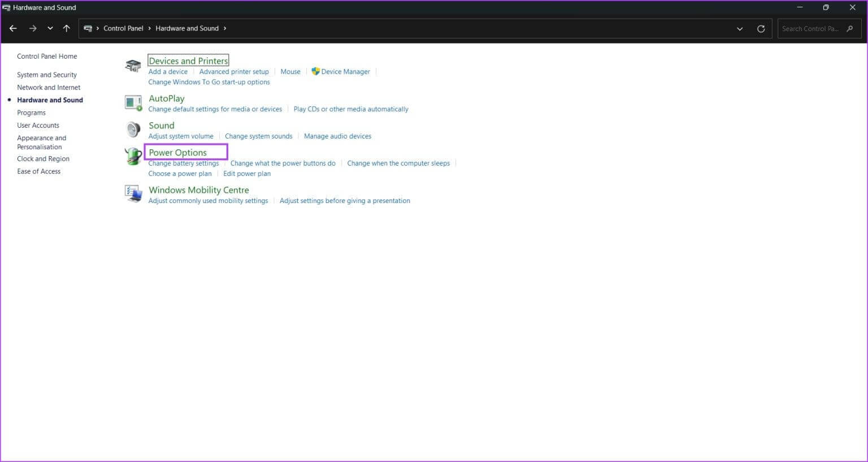This screenshot has height=462, width=868.
Task: Select Control Panel in the breadcrumb
Action: pyautogui.click(x=123, y=28)
